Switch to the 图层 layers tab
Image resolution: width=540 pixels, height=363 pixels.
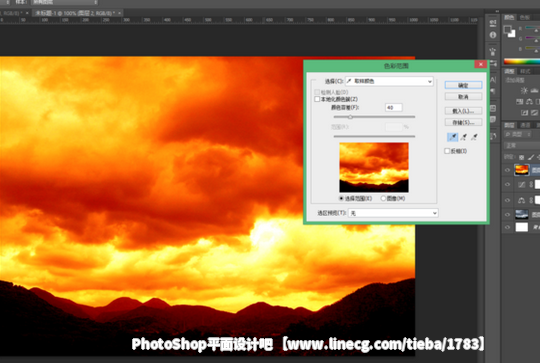click(x=509, y=125)
